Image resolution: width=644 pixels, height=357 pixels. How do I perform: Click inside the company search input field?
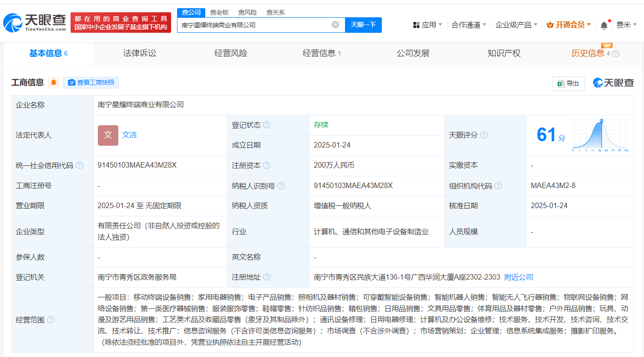(255, 25)
